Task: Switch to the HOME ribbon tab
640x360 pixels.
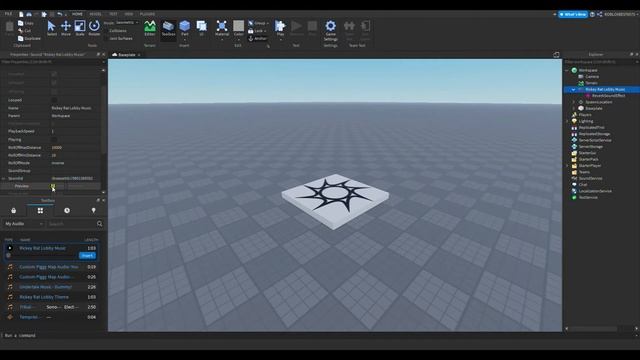Action: coord(77,14)
